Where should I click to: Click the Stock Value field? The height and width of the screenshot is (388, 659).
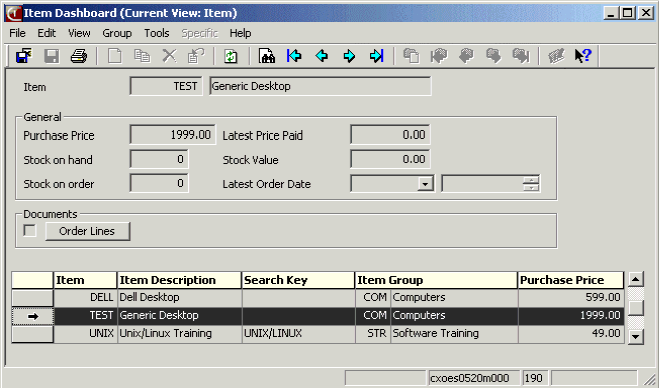pos(390,159)
